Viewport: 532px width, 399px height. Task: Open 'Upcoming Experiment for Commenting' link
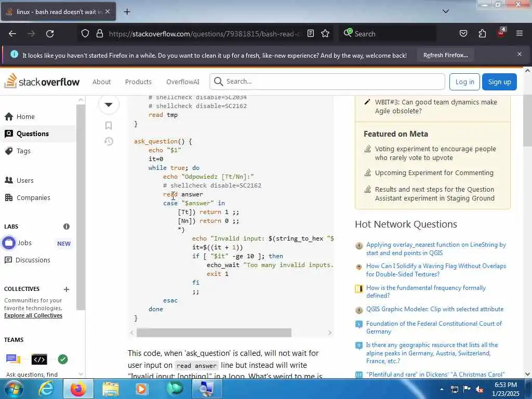[434, 172]
